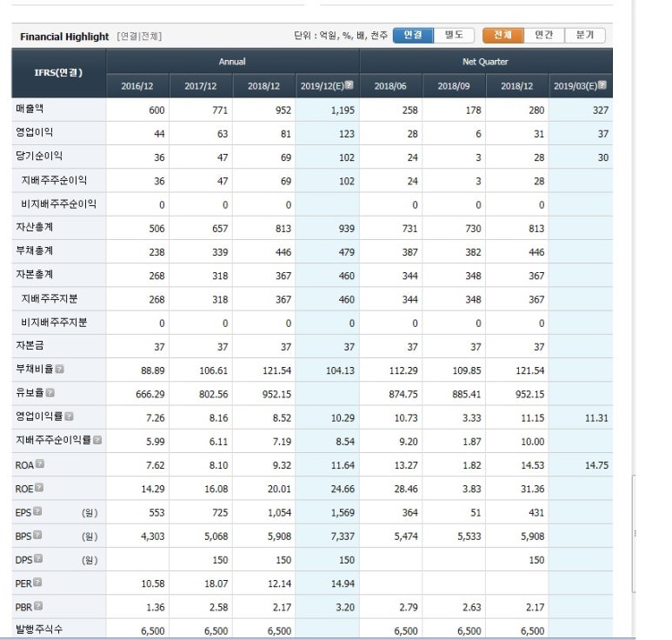Click the 24.66 ROE estimate value
672x640 pixels.
click(x=343, y=489)
